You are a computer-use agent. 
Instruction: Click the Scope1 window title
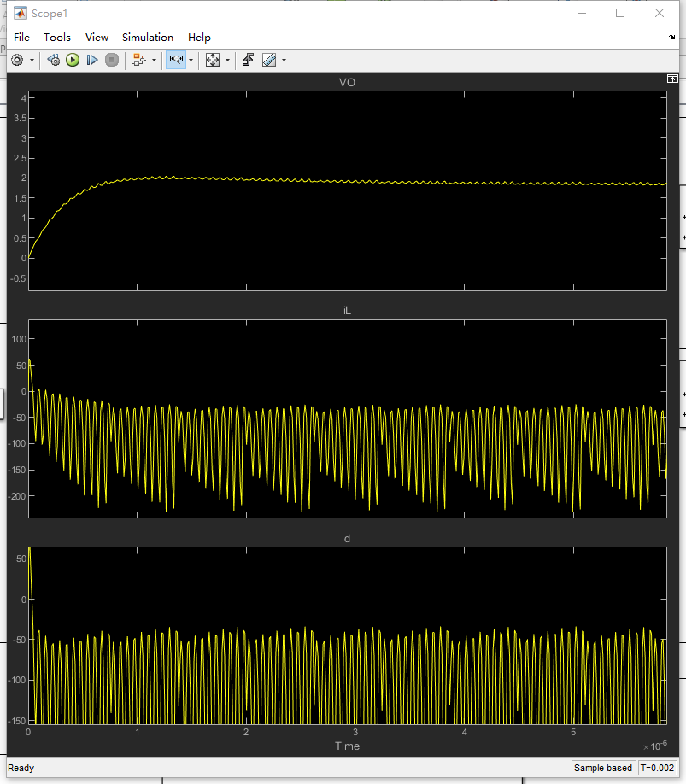tap(49, 14)
